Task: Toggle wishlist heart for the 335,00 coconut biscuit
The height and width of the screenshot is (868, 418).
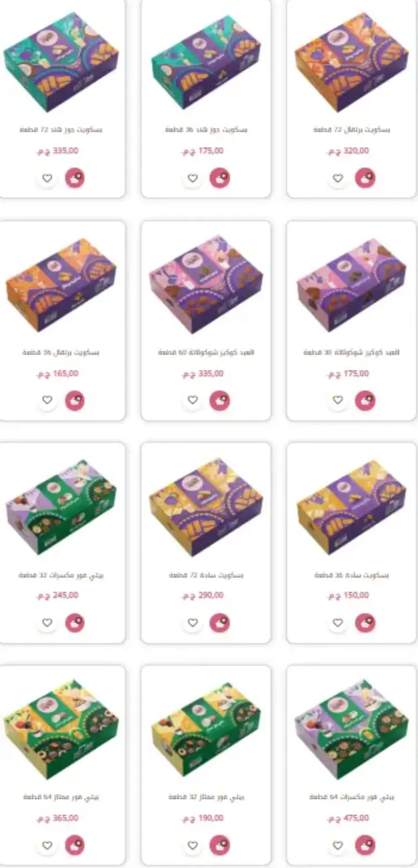Action: [47, 178]
